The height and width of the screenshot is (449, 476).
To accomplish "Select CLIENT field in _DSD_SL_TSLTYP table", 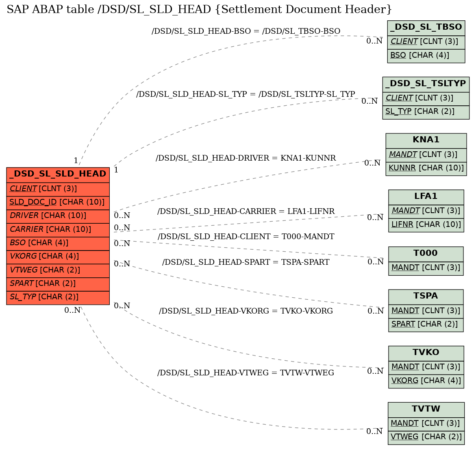I will click(426, 98).
